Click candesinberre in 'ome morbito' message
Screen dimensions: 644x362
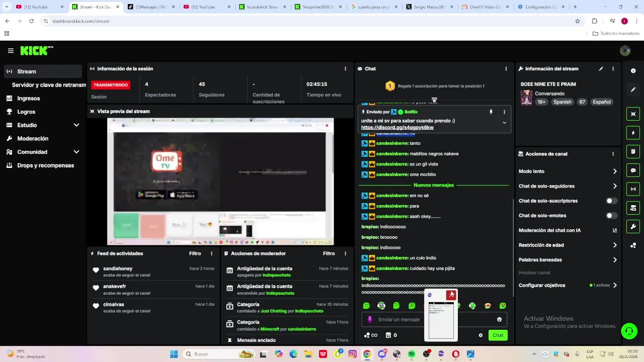[x=392, y=174]
